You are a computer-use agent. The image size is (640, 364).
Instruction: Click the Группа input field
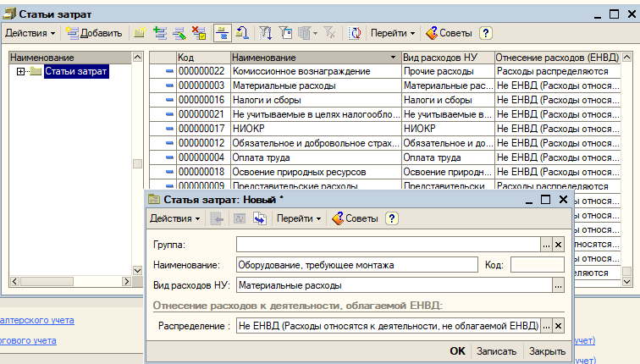click(x=389, y=245)
